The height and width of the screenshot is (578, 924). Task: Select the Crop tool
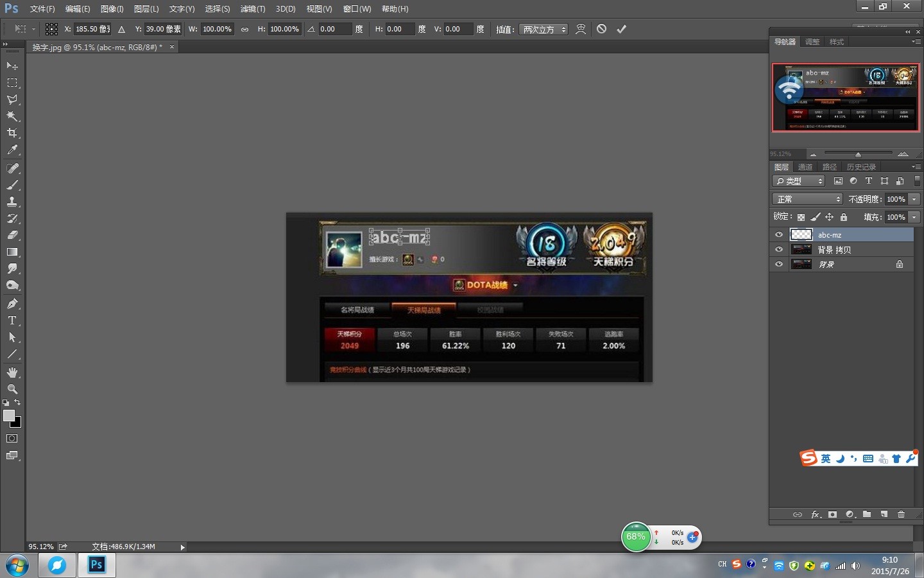click(12, 133)
